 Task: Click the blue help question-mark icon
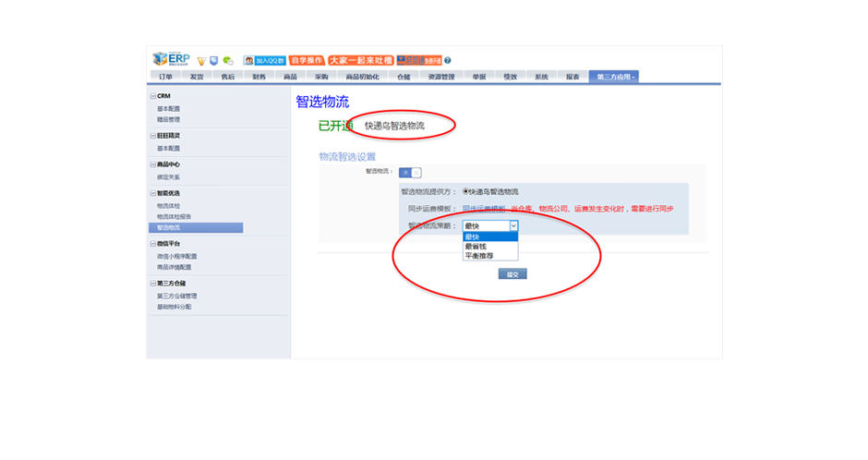pos(447,60)
